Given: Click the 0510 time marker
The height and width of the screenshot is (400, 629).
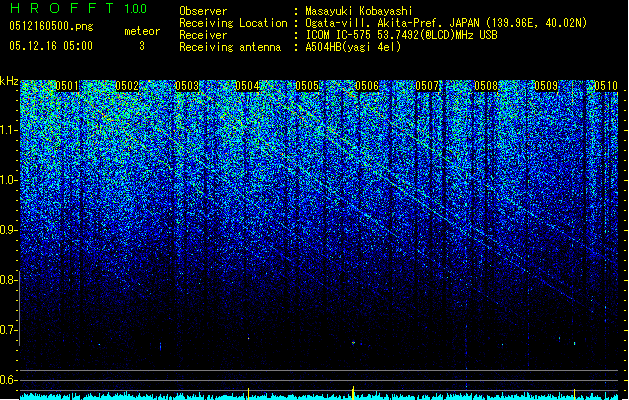Looking at the screenshot, I should point(606,86).
